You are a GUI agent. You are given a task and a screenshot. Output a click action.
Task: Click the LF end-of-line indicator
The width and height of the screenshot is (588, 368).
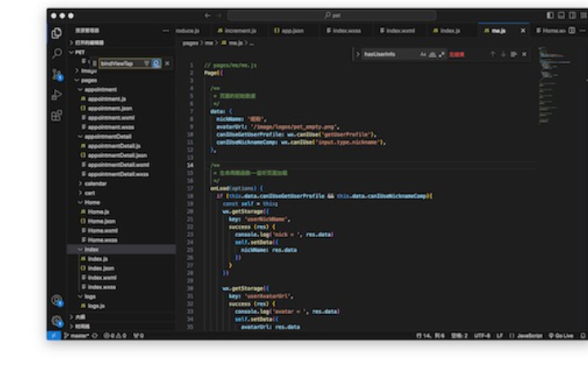(x=500, y=335)
